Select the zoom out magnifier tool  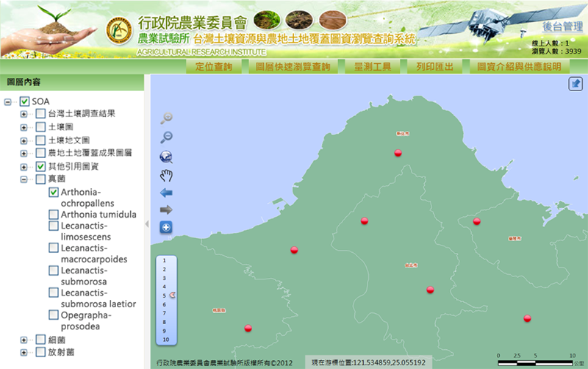point(166,137)
